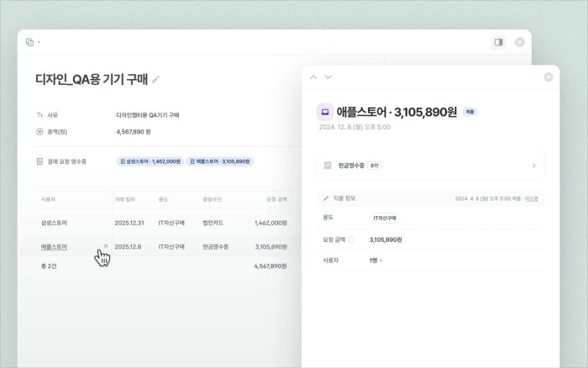Select the 삼성스토어 row name
Viewport: 588px width, 368px height.
pyautogui.click(x=54, y=223)
